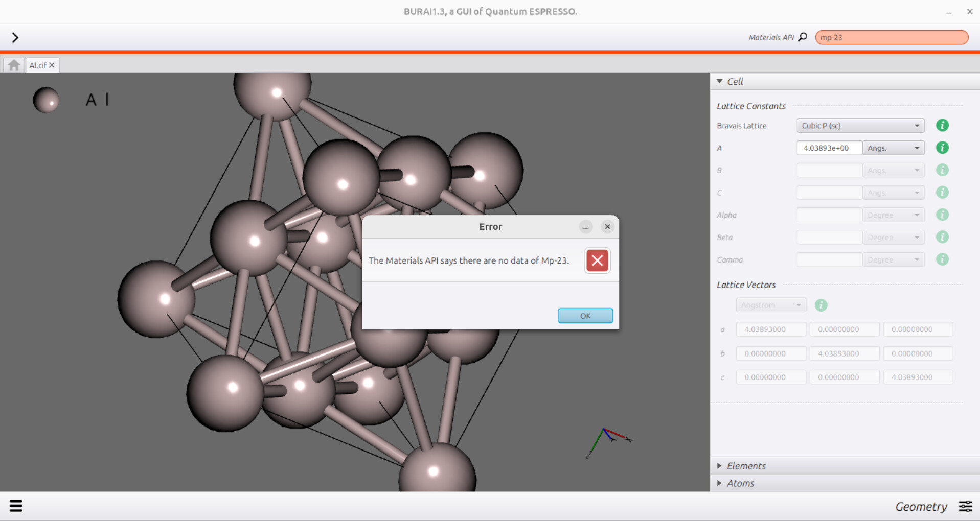This screenshot has width=980, height=521.
Task: Click the info icon beside Bravais Lattice
Action: (942, 126)
